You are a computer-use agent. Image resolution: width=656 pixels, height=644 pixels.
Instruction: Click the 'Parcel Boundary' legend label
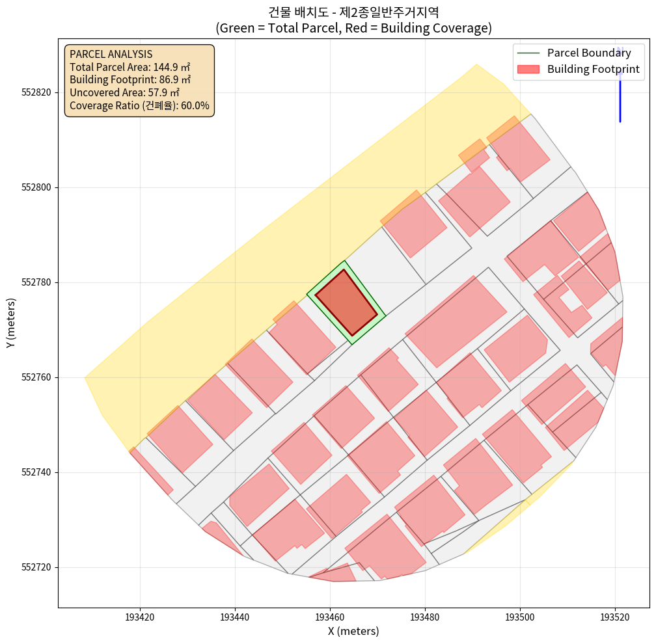[589, 53]
